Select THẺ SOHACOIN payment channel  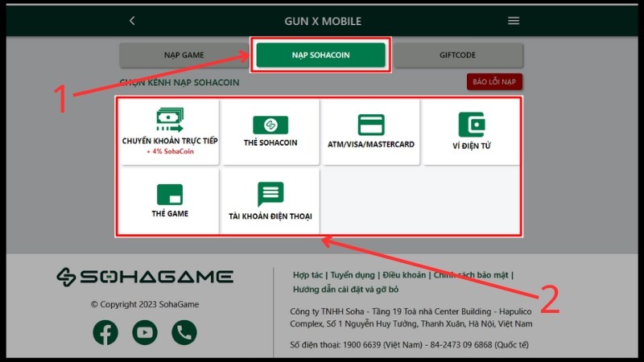pyautogui.click(x=270, y=132)
